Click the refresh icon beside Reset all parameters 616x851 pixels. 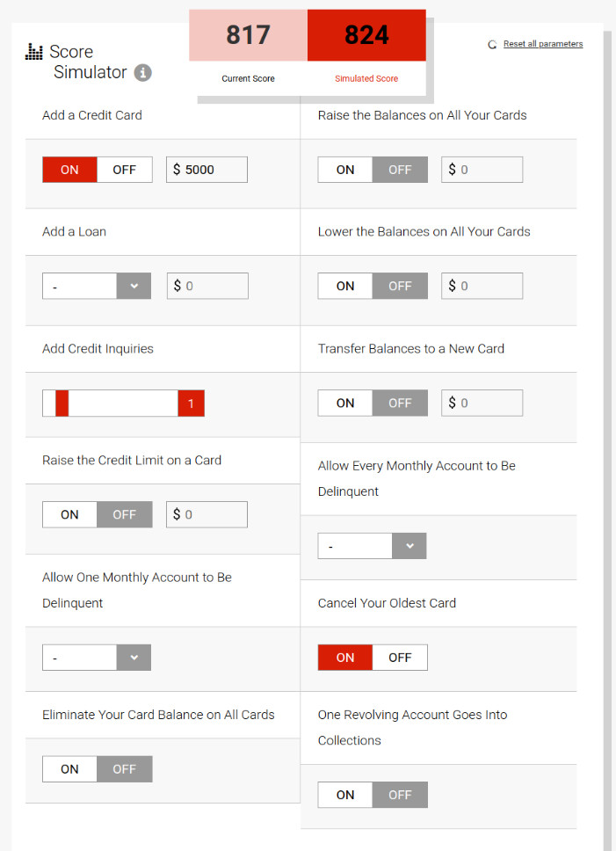[x=492, y=43]
